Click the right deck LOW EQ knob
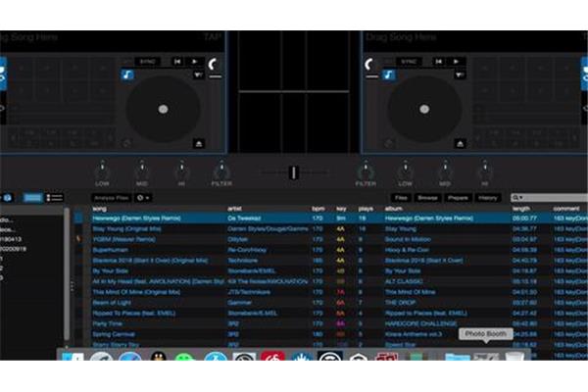This screenshot has width=588, height=392. click(x=405, y=171)
